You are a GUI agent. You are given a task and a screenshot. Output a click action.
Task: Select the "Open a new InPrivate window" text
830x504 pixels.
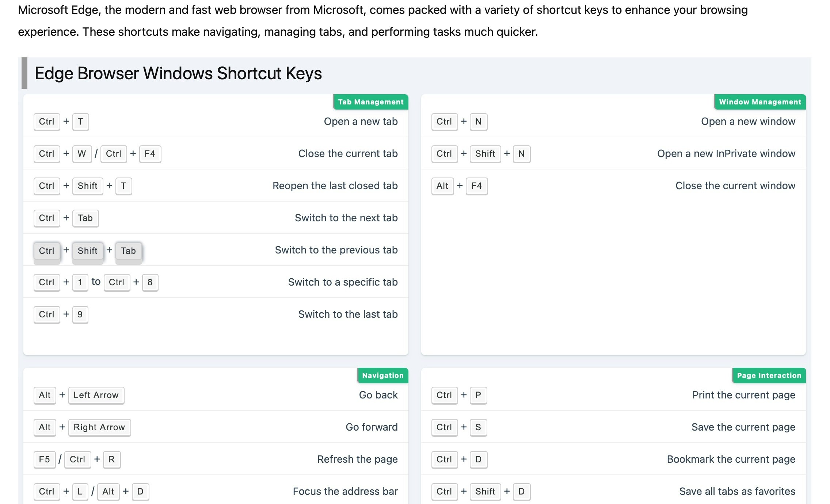point(726,154)
